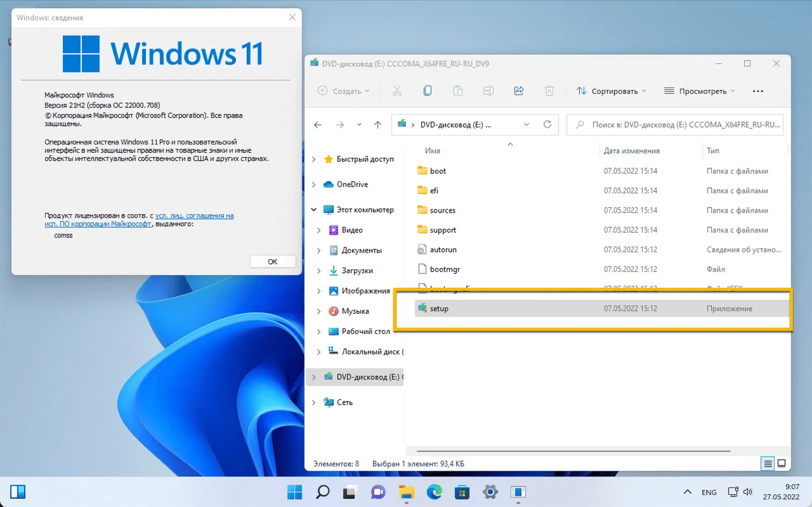
Task: Select Музыка in navigation pane
Action: [355, 311]
